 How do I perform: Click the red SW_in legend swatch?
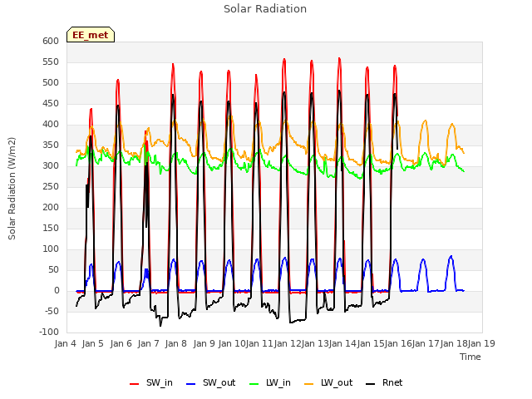tap(134, 384)
